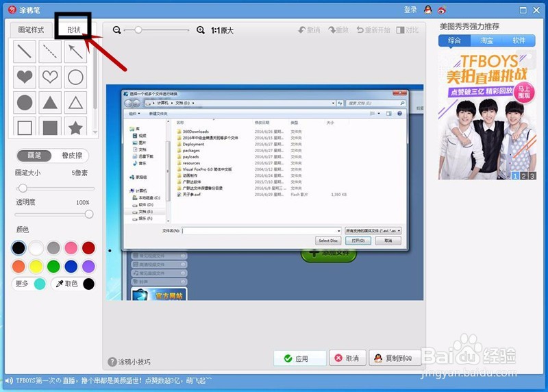Click the zoom out magnifier icon
The width and height of the screenshot is (548, 392).
point(116,30)
